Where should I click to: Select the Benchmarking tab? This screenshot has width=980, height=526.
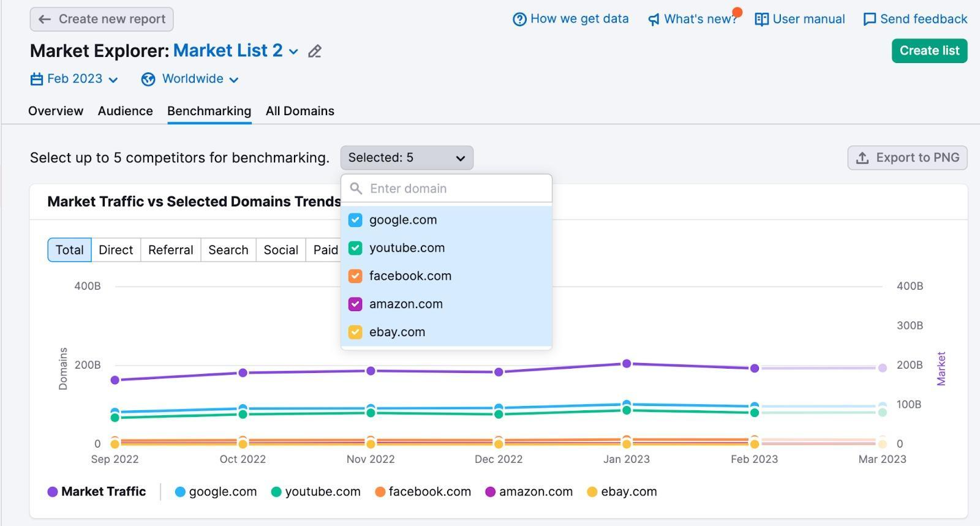click(x=209, y=111)
